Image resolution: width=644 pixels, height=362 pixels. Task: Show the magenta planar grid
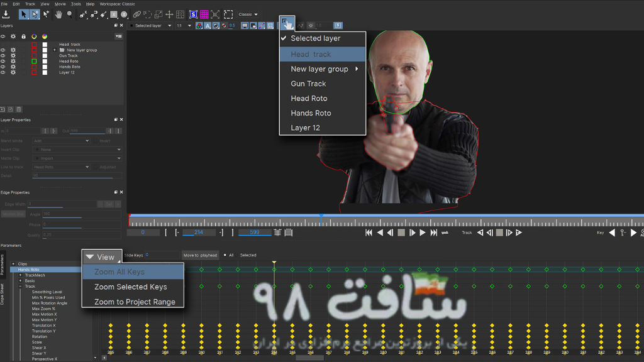click(204, 14)
